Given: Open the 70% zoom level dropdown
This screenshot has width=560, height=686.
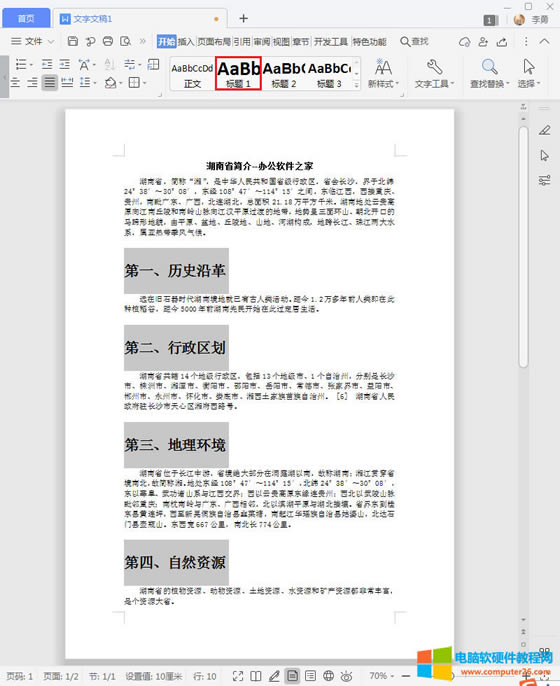Looking at the screenshot, I should point(382,676).
